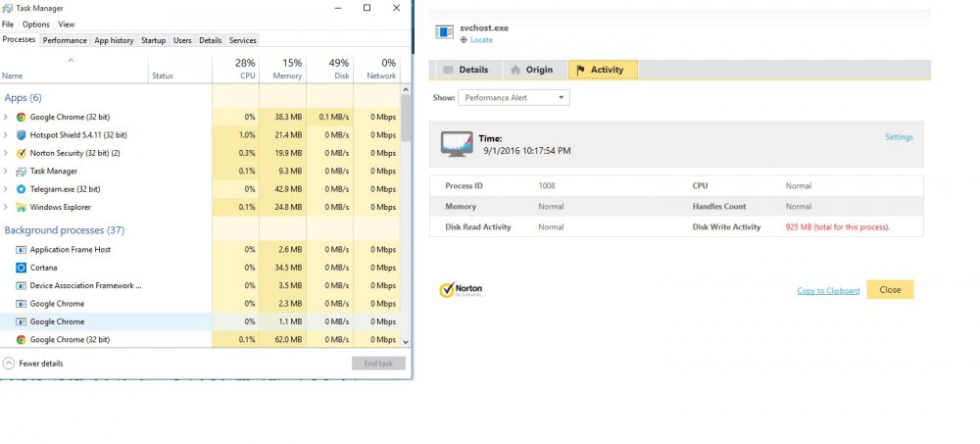Click the process list scrollbar up arrow
980x444 pixels.
point(406,89)
